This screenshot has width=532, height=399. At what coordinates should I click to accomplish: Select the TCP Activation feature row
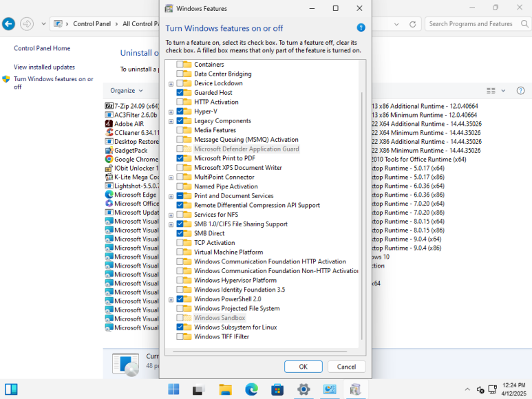click(x=215, y=242)
